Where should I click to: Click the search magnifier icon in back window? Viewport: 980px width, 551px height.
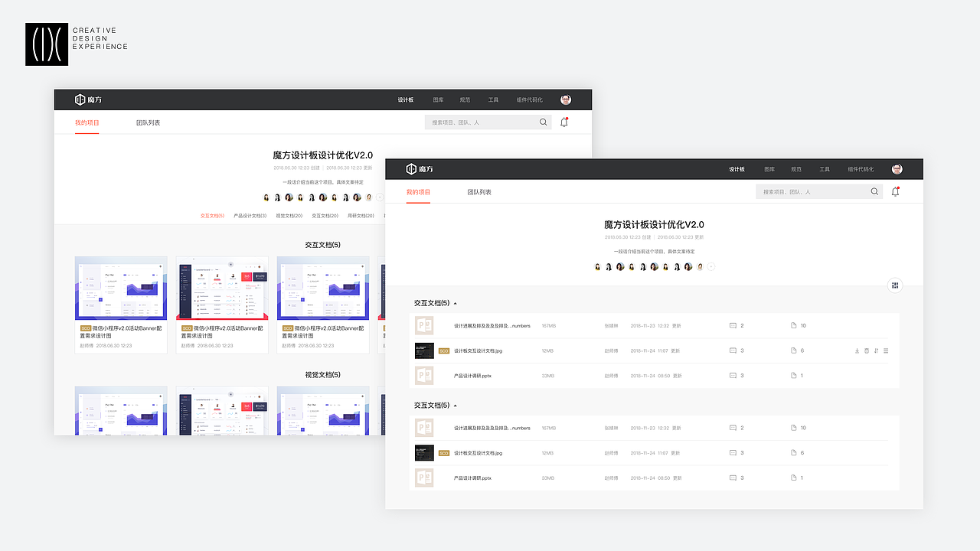(x=544, y=122)
